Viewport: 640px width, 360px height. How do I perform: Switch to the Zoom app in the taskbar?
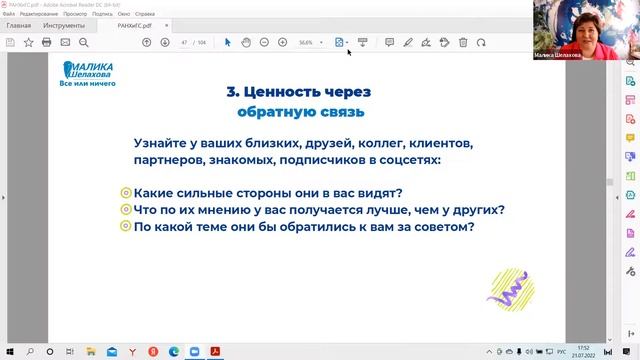[x=195, y=351]
